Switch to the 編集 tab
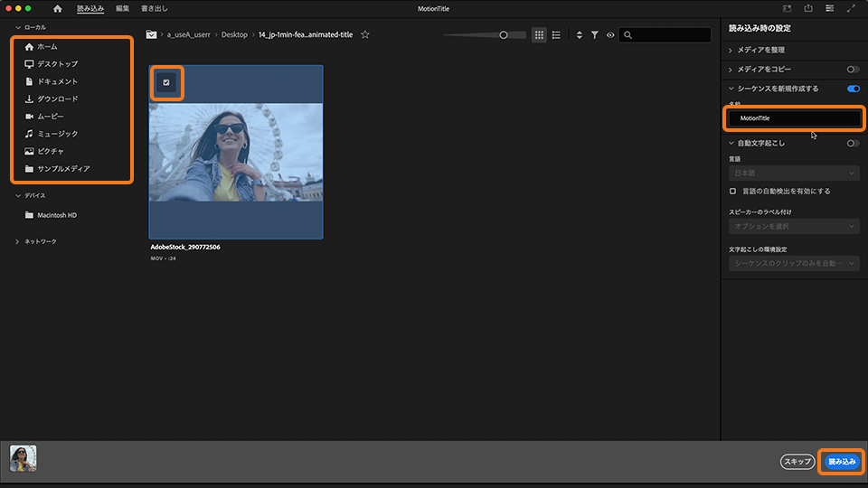Viewport: 868px width, 488px height. pos(122,9)
